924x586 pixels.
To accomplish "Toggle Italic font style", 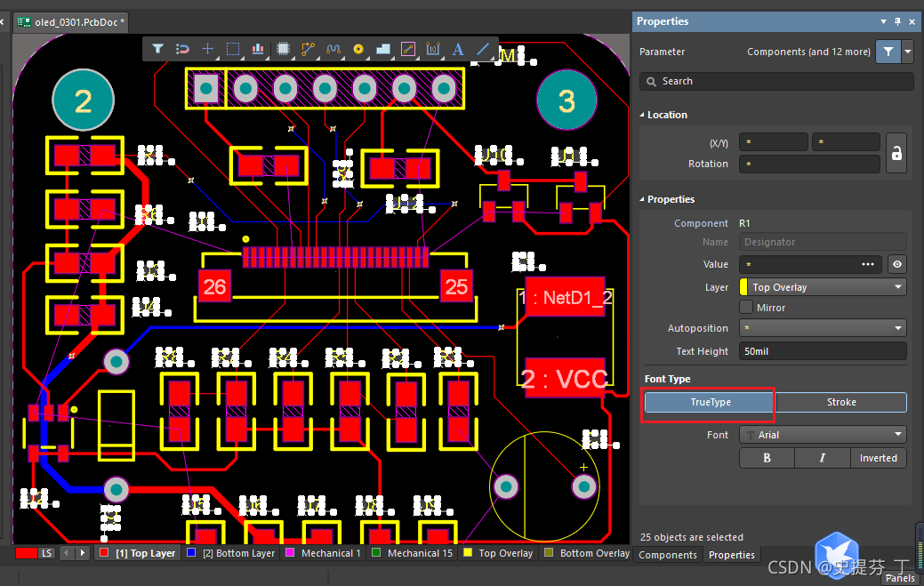I will [x=822, y=458].
